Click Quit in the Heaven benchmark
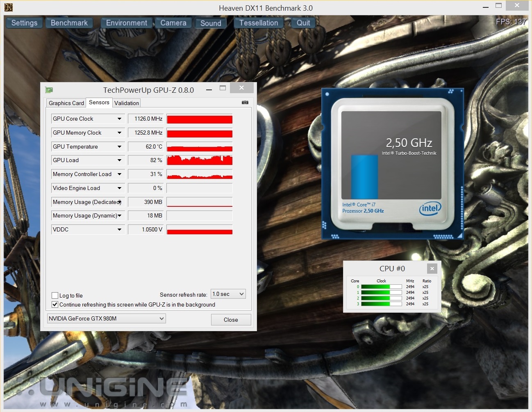 click(x=303, y=23)
